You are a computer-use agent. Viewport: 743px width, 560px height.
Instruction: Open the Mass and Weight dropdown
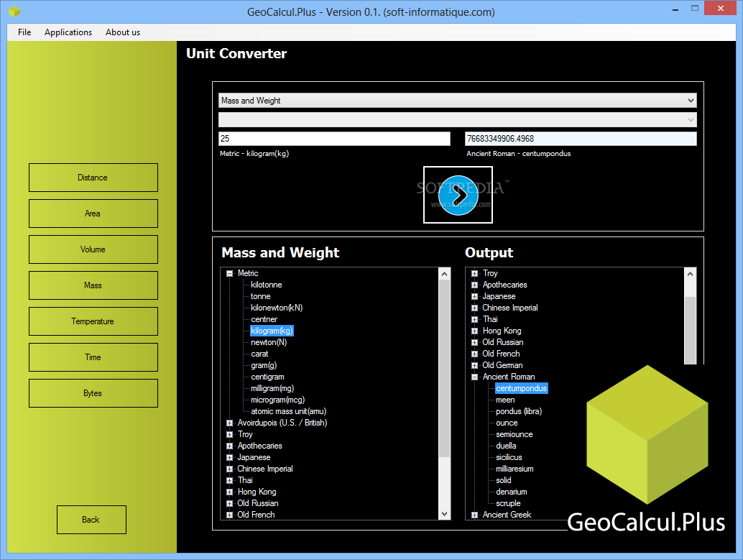[458, 101]
